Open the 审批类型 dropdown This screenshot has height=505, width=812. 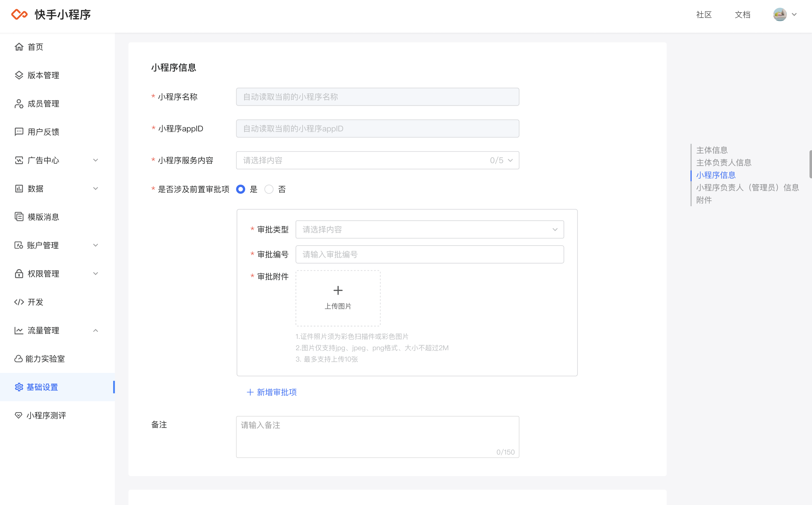[430, 230]
